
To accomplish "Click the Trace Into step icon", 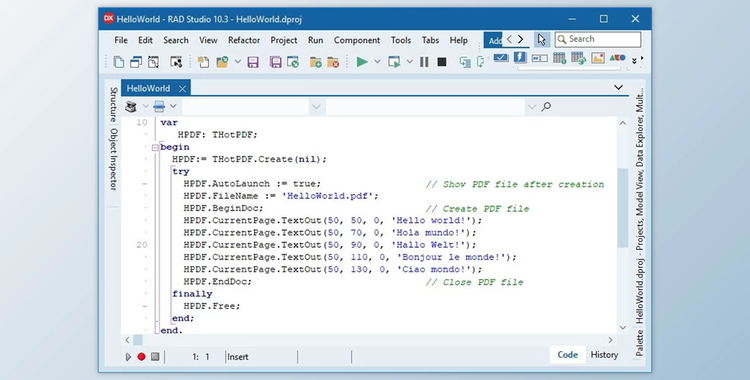I will point(465,62).
